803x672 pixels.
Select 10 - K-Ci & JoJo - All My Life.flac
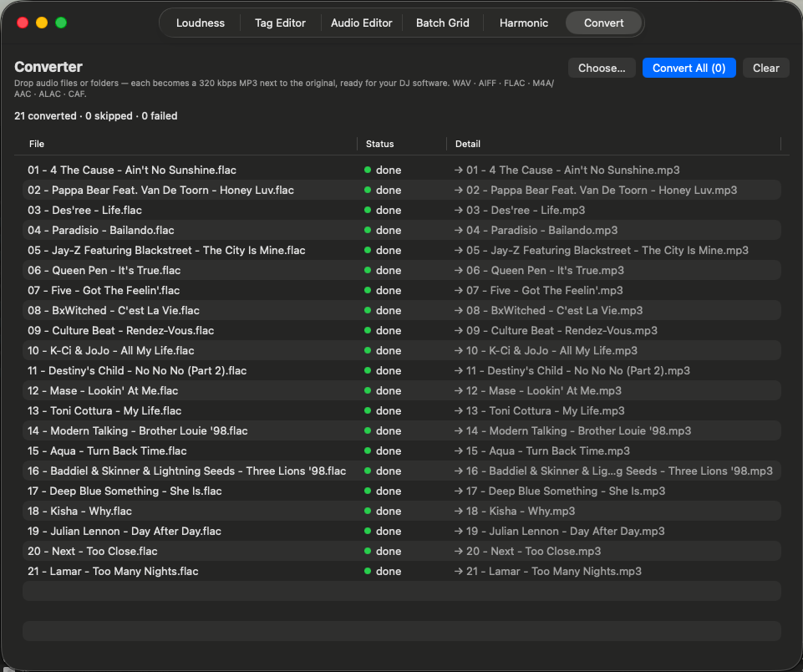click(x=110, y=350)
